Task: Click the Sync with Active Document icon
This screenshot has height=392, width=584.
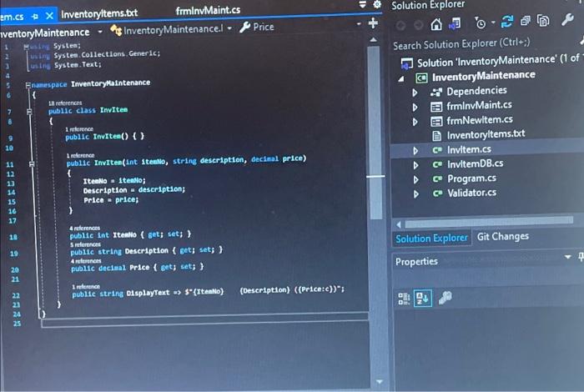Action: coord(507,22)
